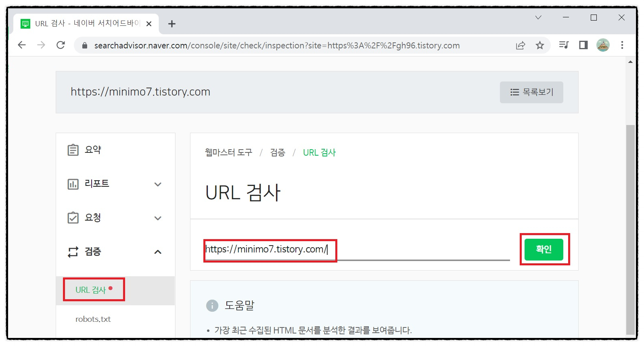Click 웹마스터 도구 breadcrumb link
The height and width of the screenshot is (346, 644).
coord(228,152)
